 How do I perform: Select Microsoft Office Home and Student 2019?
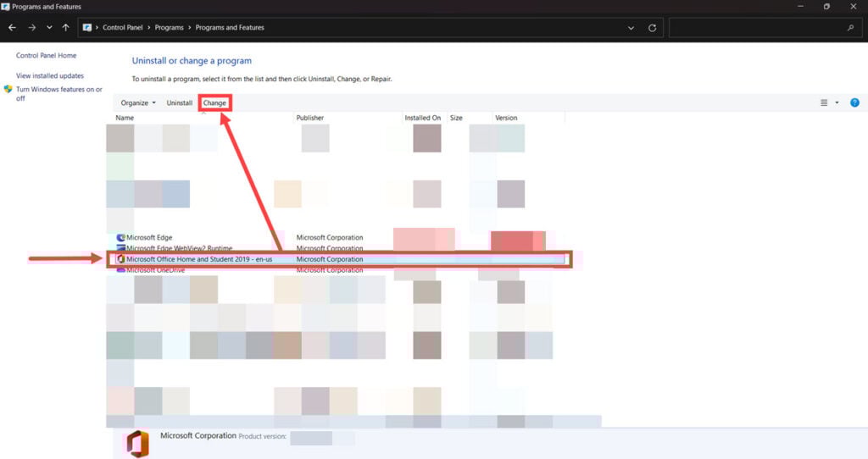click(339, 259)
